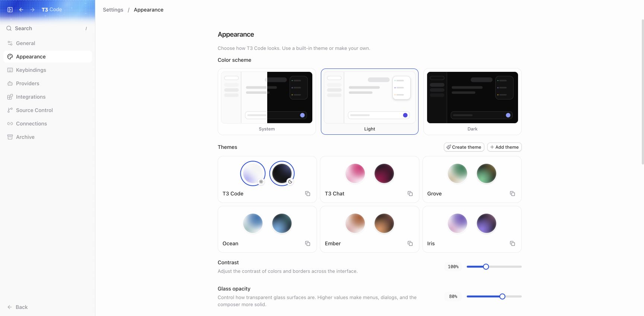This screenshot has width=644, height=316.
Task: Pick the T3 Chat pink light swatch
Action: [355, 173]
